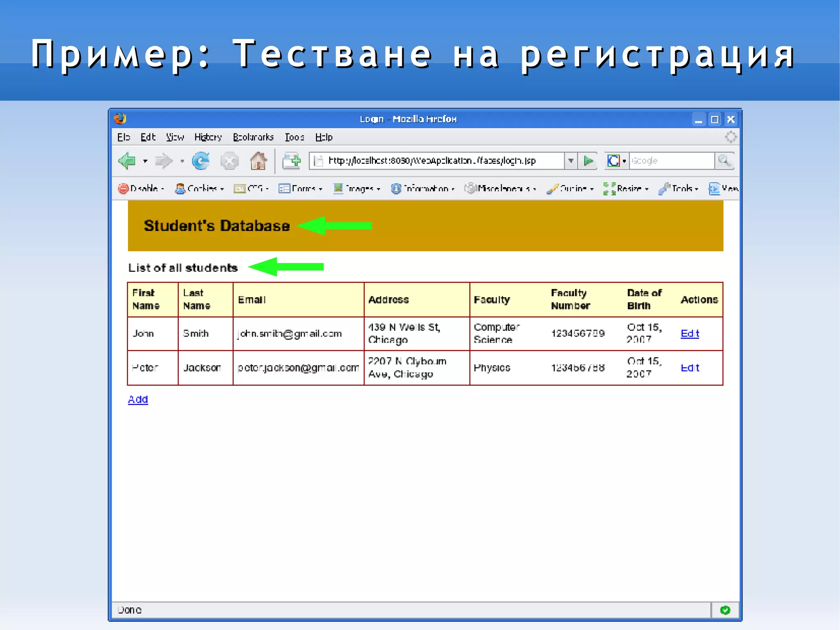Open the View Source toolbar item
The height and width of the screenshot is (630, 840).
(x=724, y=188)
